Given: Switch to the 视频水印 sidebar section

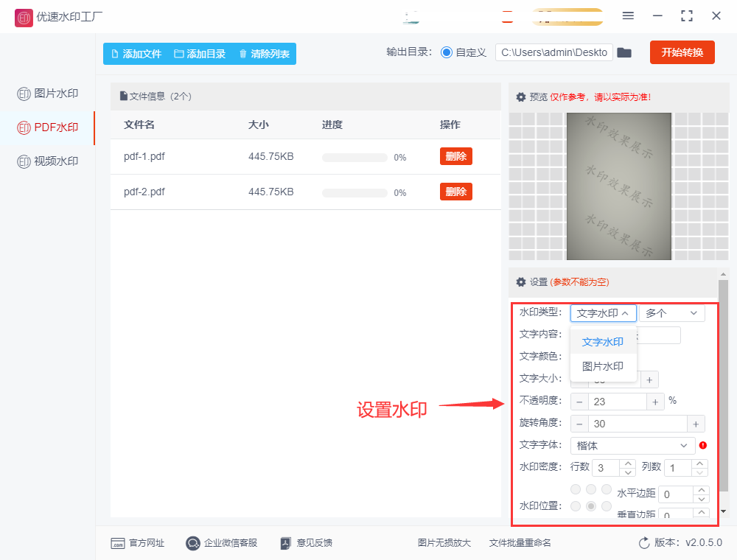Looking at the screenshot, I should coord(47,161).
